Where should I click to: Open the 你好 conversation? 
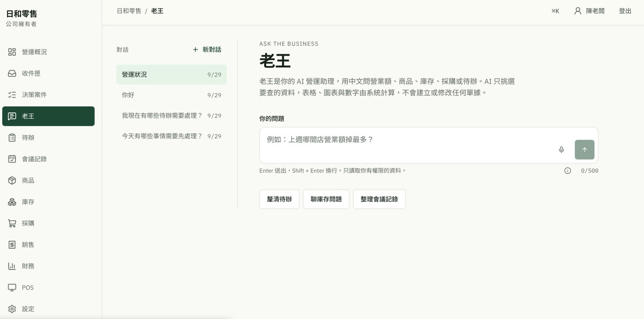tap(171, 95)
